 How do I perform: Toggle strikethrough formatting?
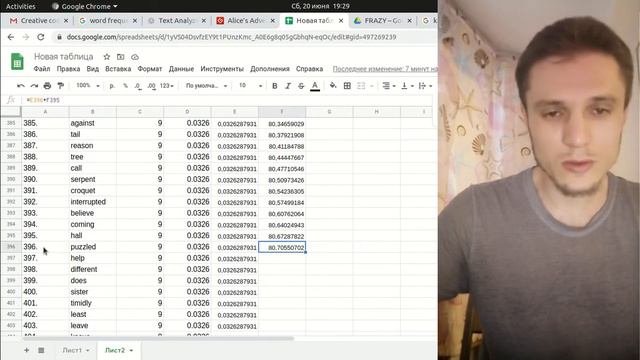(x=301, y=86)
